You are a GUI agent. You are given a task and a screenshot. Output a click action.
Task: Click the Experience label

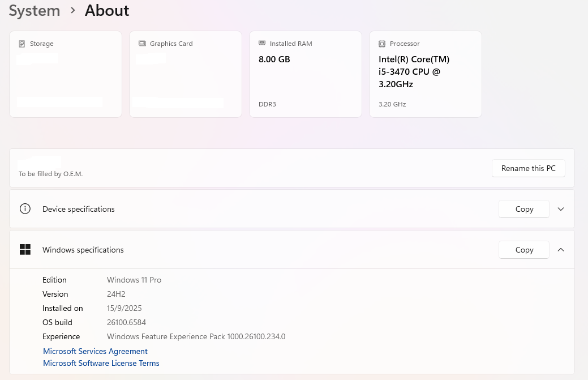click(61, 336)
